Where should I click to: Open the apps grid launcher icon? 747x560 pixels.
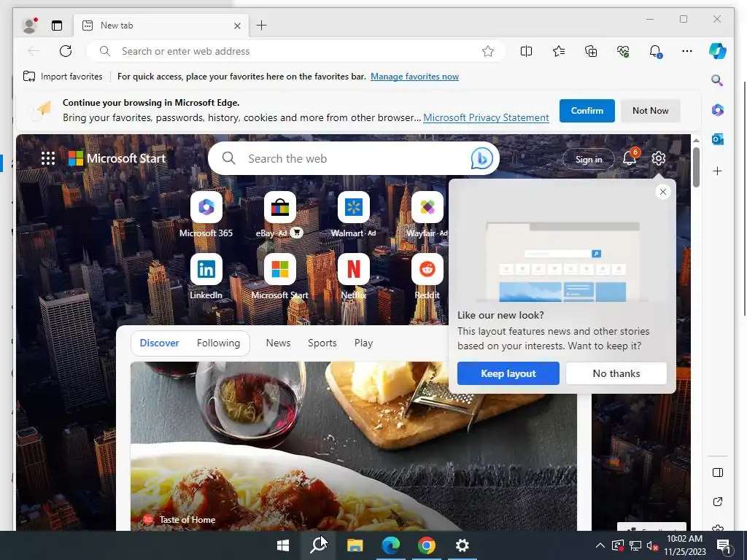[48, 158]
